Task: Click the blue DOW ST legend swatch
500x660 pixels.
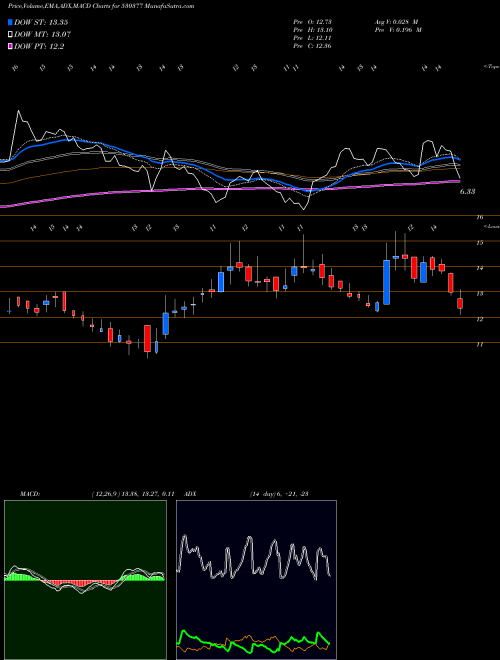Action: (x=10, y=22)
